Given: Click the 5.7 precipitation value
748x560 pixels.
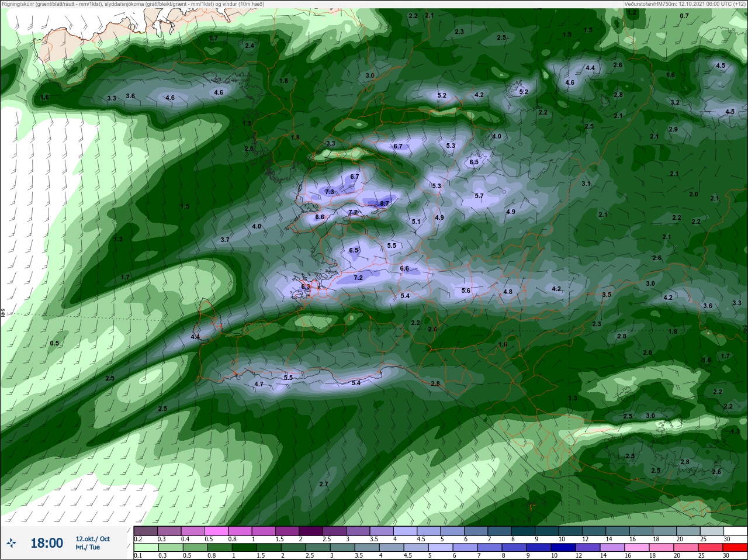Looking at the screenshot, I should (479, 196).
